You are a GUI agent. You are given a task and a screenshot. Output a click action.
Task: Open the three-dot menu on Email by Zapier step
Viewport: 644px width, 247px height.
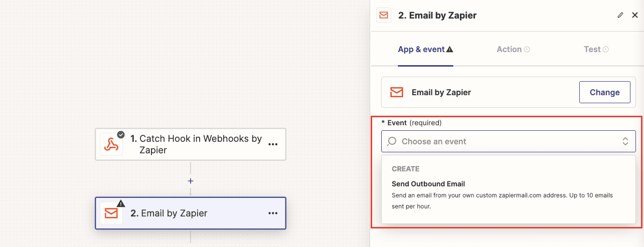273,213
